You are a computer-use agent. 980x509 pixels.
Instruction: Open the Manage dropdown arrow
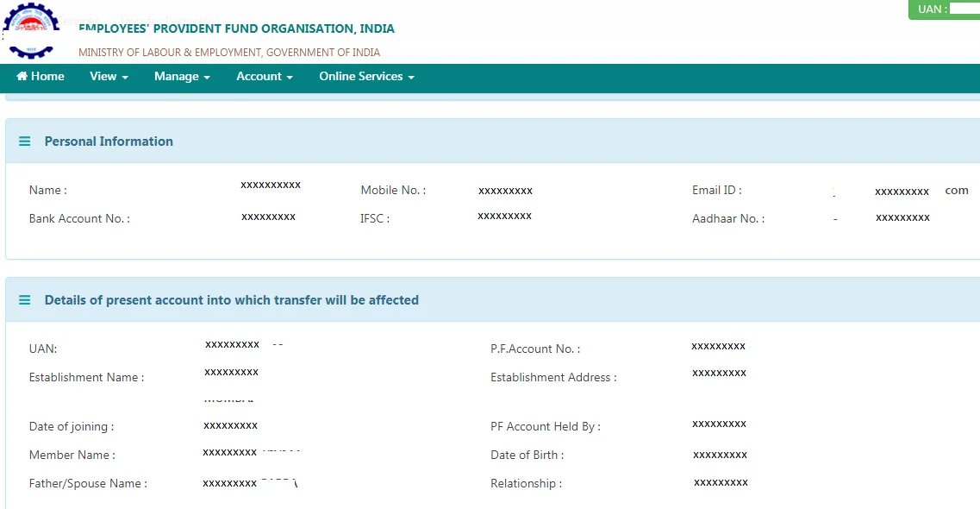pyautogui.click(x=206, y=76)
